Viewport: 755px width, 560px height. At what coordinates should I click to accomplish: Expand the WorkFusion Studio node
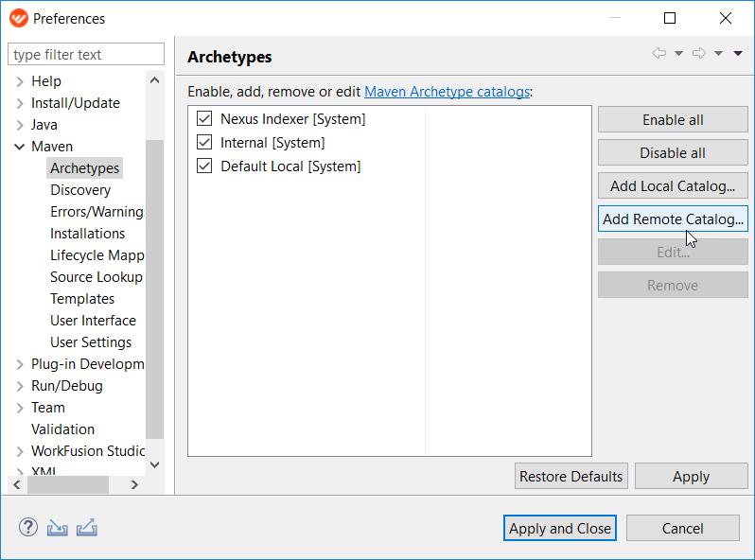point(20,451)
